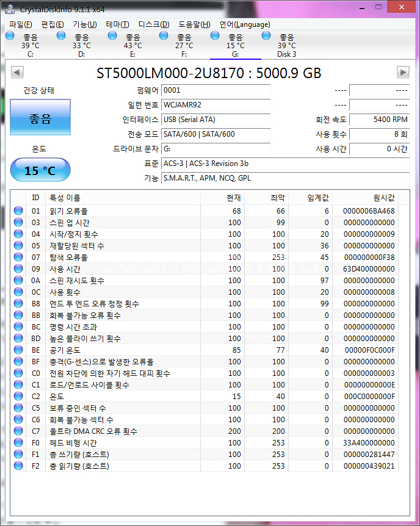Open the 언어(Language) menu

245,24
